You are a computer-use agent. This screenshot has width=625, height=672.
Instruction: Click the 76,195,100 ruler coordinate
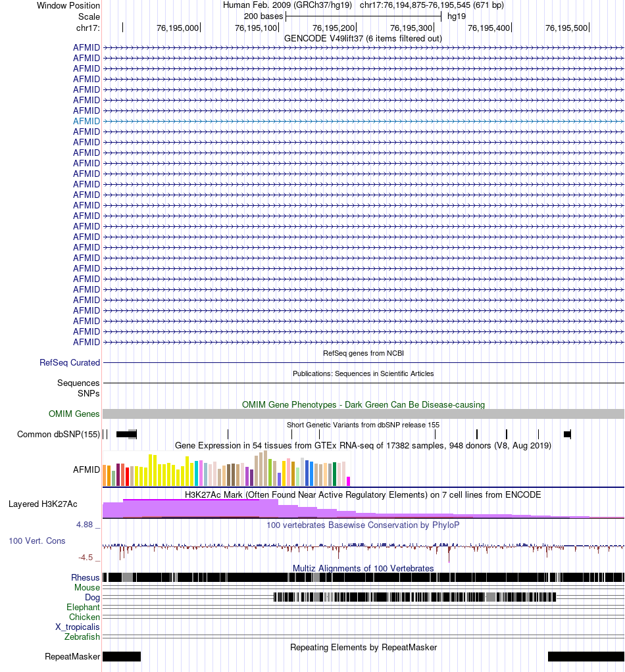[x=256, y=28]
